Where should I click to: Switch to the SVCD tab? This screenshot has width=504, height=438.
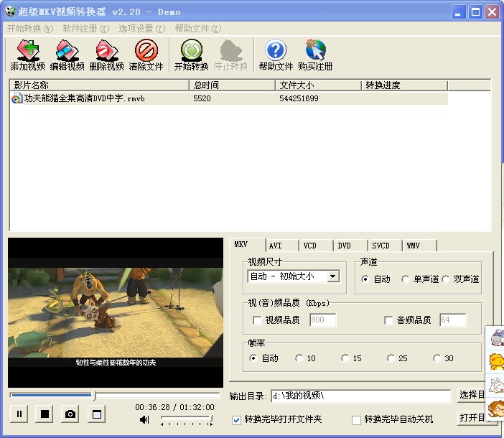385,246
